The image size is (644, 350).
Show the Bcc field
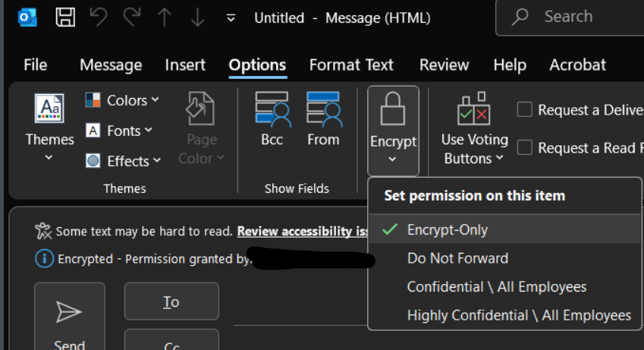pos(272,120)
